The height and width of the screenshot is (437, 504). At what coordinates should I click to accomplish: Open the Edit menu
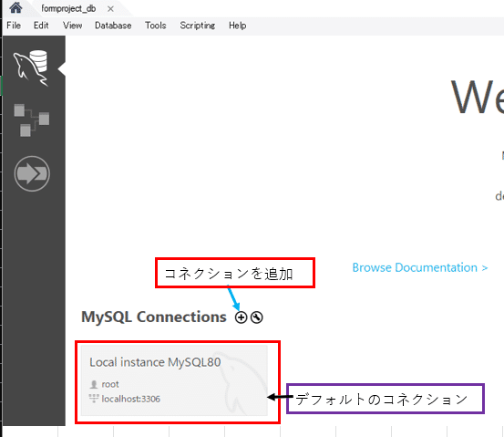click(x=41, y=26)
